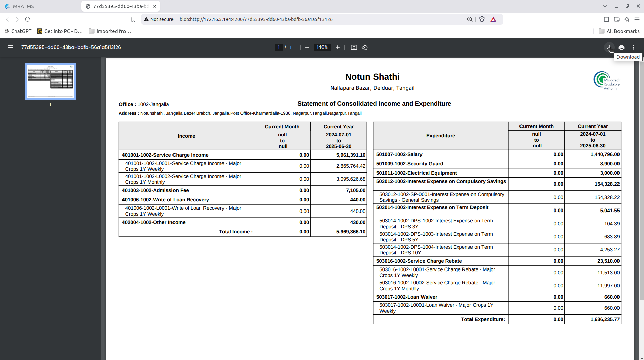Open the PDF viewer more actions menu
This screenshot has height=360, width=644.
point(634,47)
